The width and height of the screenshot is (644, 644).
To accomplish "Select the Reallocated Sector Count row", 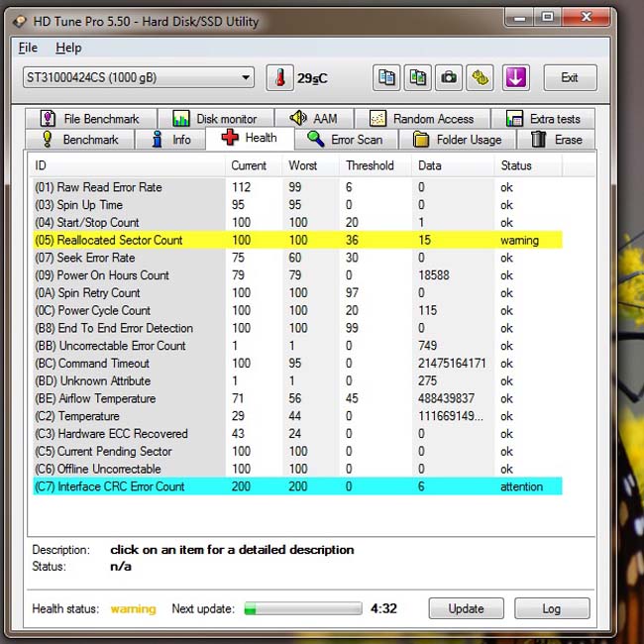I will pyautogui.click(x=297, y=240).
